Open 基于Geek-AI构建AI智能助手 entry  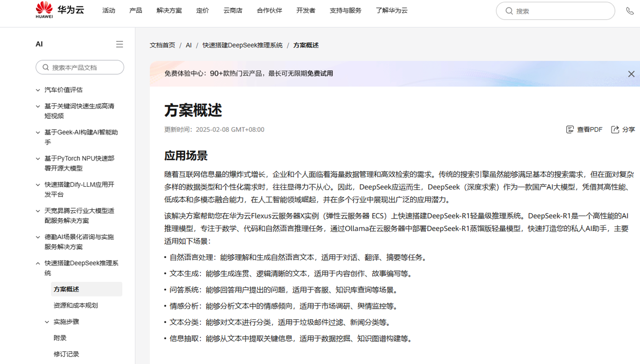click(x=81, y=137)
